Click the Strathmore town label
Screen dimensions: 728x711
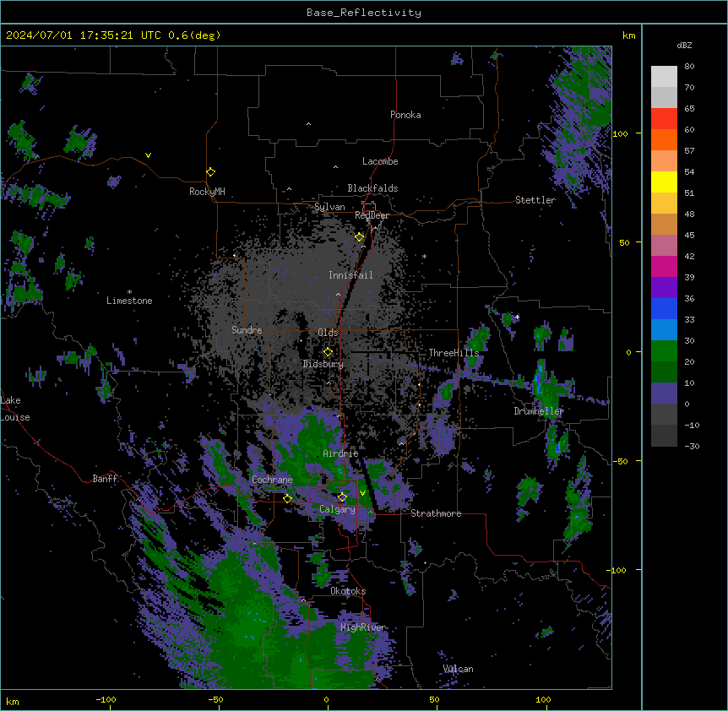point(436,513)
